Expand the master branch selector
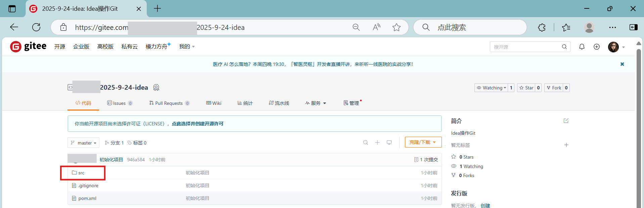Image resolution: width=644 pixels, height=208 pixels. click(83, 143)
